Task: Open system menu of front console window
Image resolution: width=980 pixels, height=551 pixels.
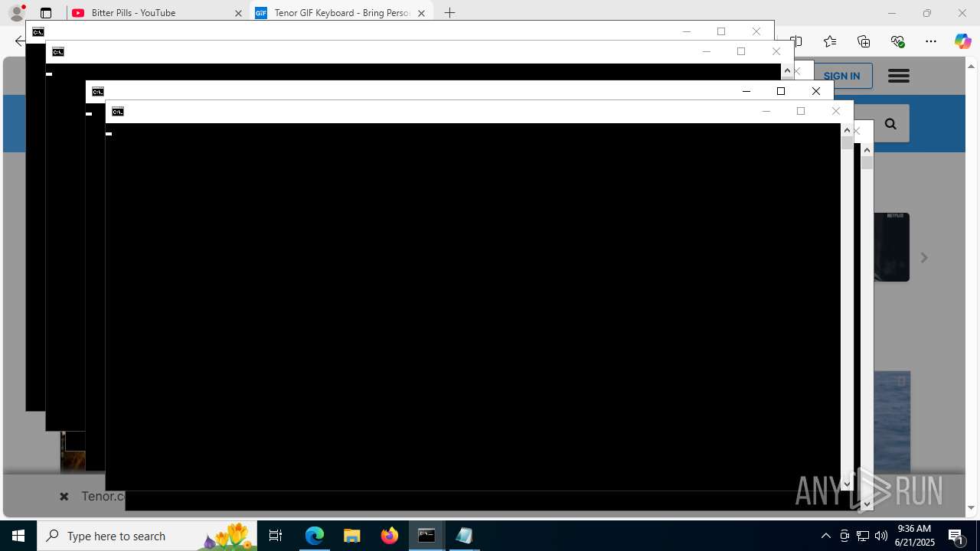Action: 118,111
